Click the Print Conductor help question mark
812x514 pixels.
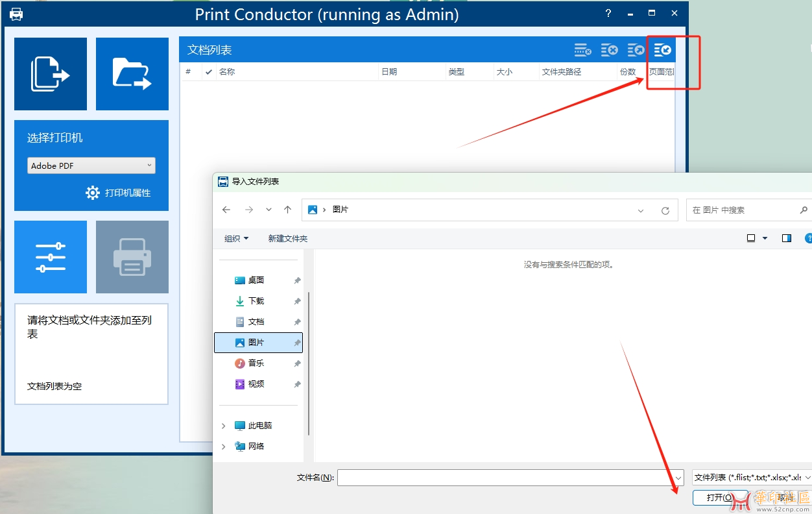click(x=608, y=14)
